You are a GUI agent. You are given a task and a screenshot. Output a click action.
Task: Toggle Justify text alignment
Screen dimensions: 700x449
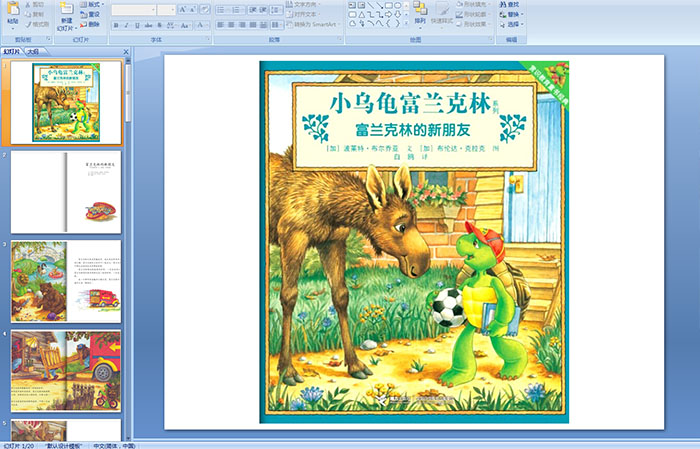[253, 25]
